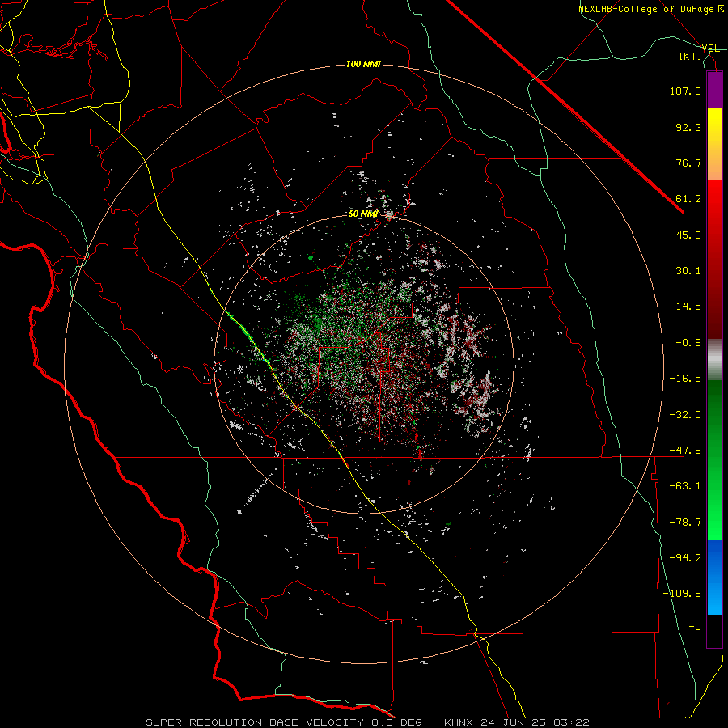The image size is (728, 728).
Task: Click the 45.6 legend value
Action: (688, 235)
